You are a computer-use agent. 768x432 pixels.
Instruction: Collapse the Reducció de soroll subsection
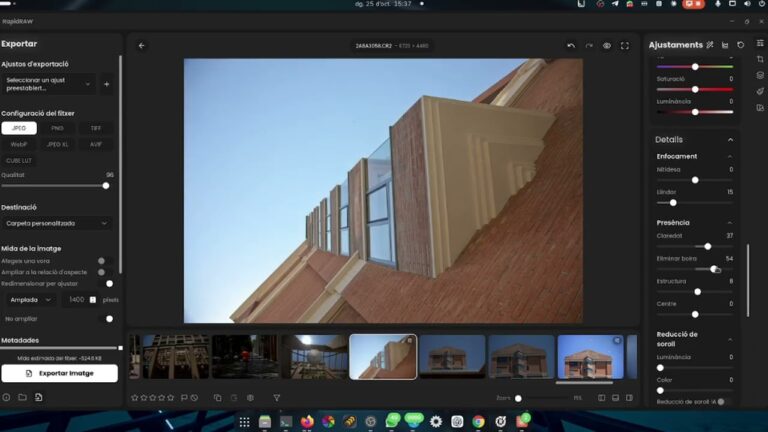(730, 339)
